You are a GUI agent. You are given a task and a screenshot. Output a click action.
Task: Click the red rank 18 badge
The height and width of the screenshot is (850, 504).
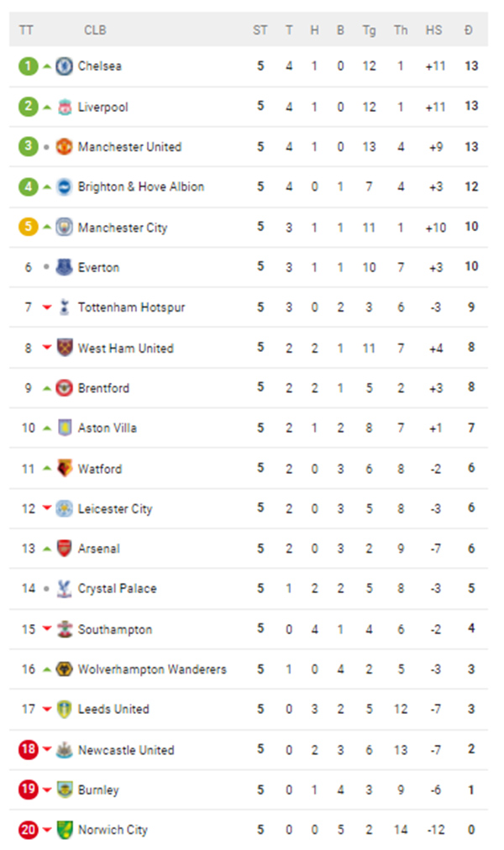29,749
